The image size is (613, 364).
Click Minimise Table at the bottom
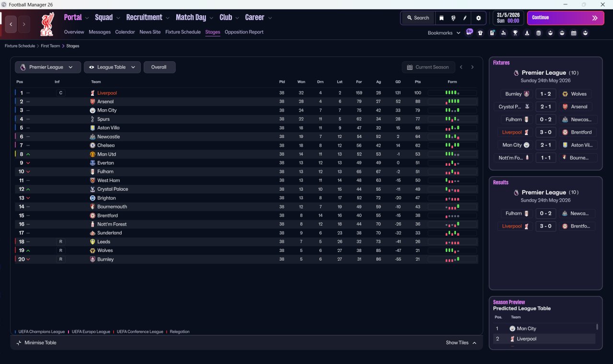pos(36,343)
